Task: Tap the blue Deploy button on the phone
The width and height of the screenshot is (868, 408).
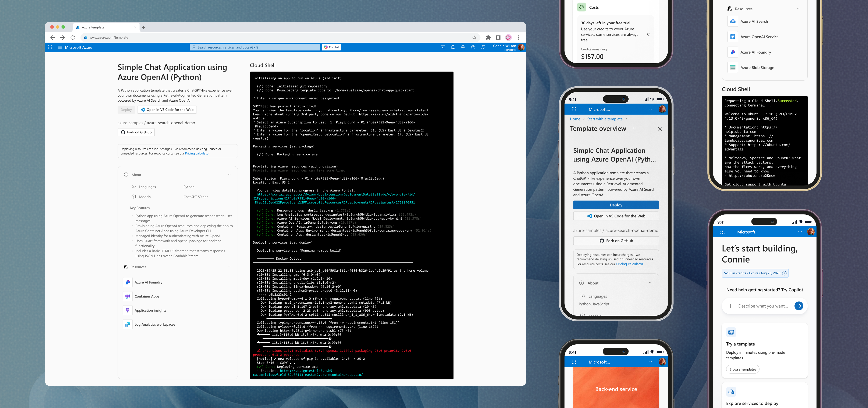Action: coord(616,205)
